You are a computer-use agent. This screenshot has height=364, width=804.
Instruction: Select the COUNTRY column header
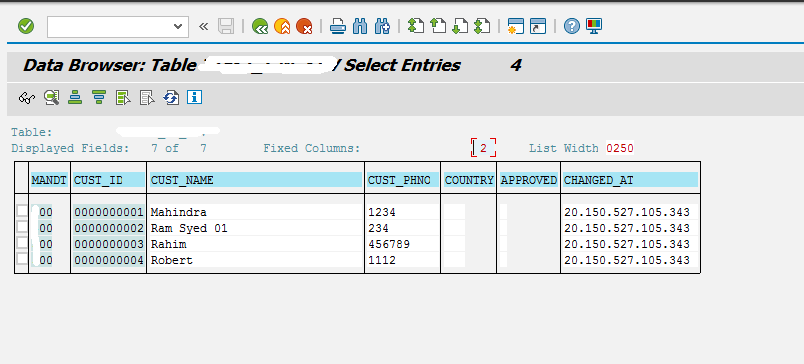tap(469, 180)
